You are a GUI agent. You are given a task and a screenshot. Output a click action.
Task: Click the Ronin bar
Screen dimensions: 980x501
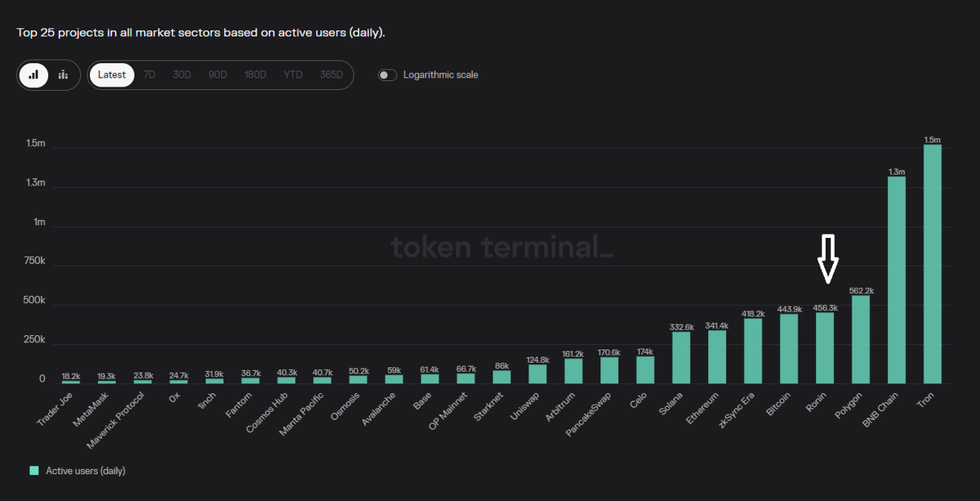pos(825,348)
